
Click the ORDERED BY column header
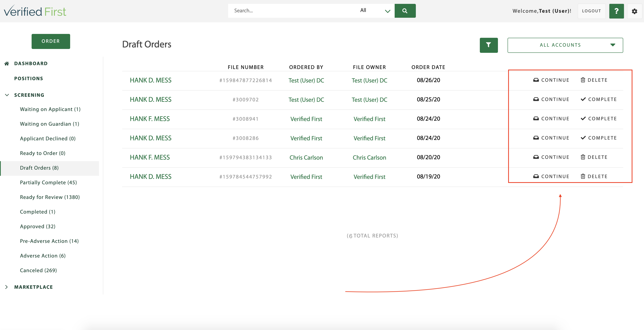306,67
